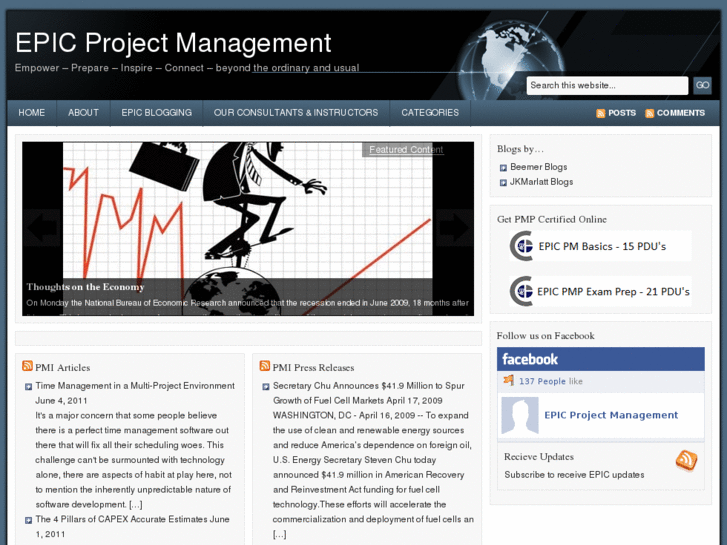
Task: Click the Blogs by… heading
Action: coord(520,149)
